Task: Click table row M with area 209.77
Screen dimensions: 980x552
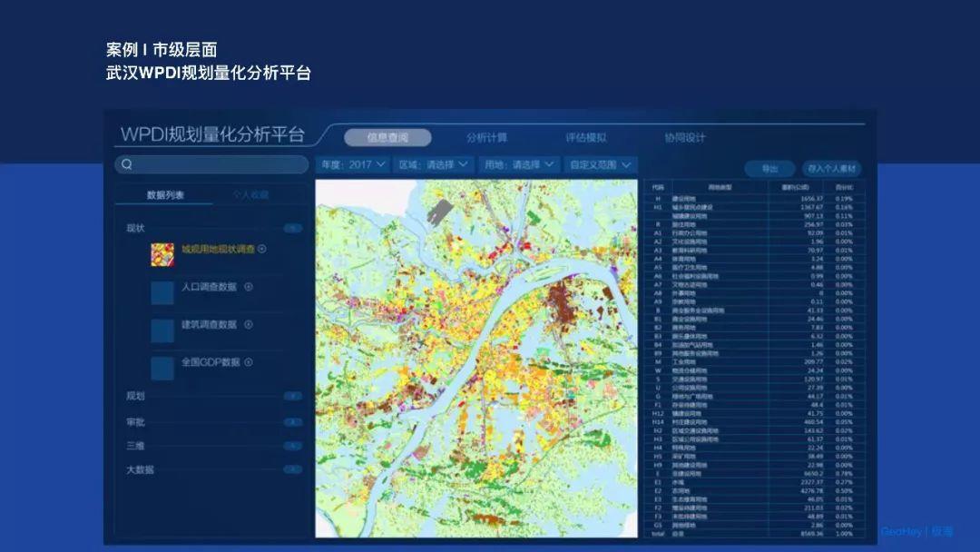Action: tap(755, 362)
